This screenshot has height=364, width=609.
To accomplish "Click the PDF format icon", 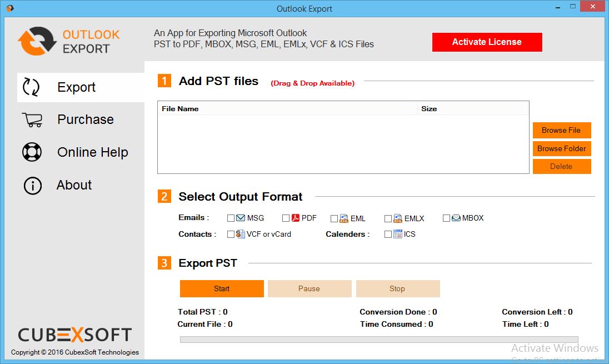I will coord(296,218).
